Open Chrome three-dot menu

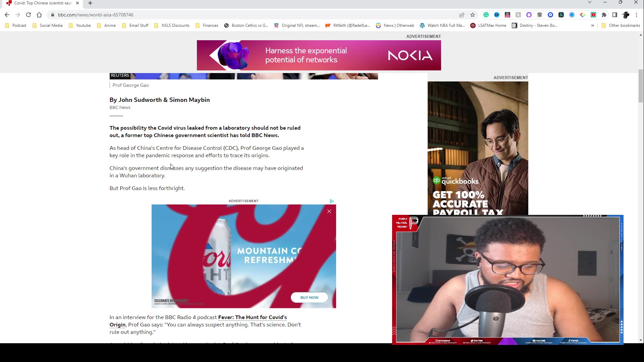[636, 15]
